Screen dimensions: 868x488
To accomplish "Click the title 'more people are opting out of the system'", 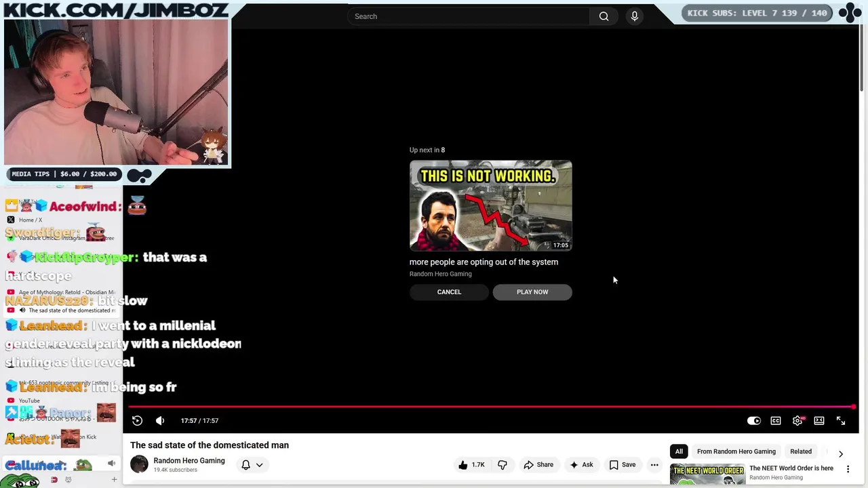I will (x=484, y=262).
